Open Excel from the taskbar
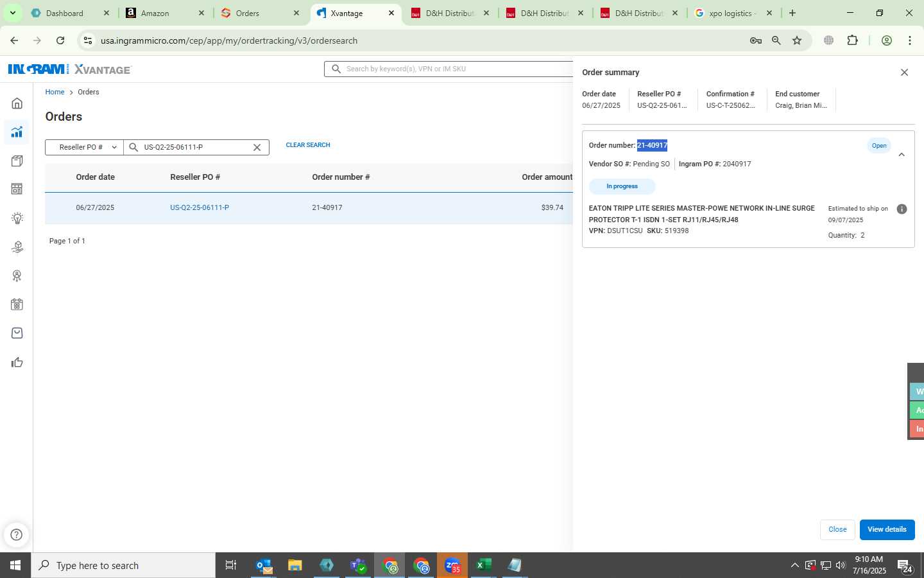 484,566
